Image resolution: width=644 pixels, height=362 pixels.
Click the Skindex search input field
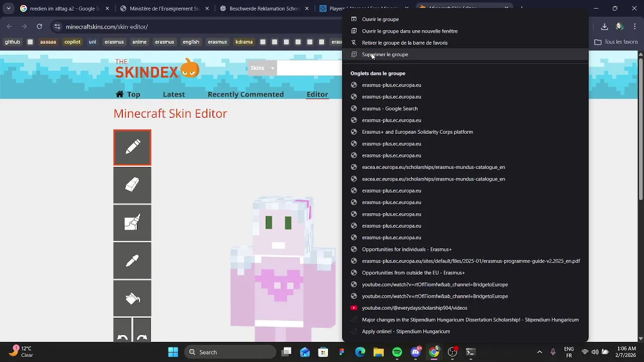coord(309,68)
